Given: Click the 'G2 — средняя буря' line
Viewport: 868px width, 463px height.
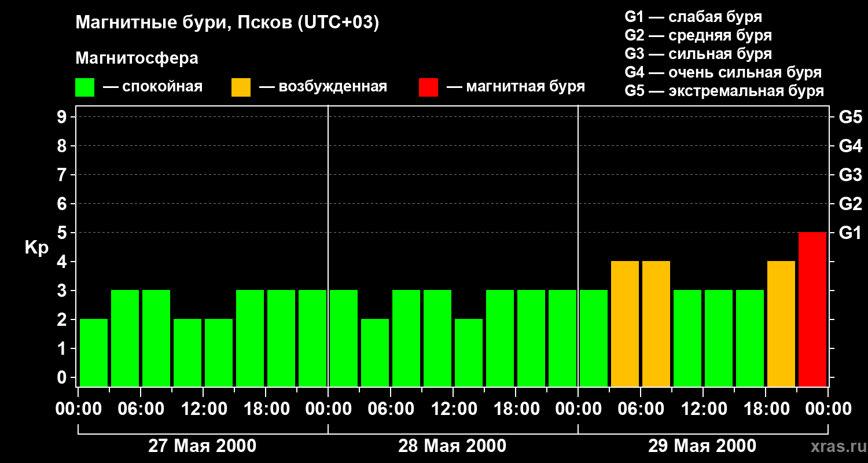Looking at the screenshot, I should coord(698,35).
